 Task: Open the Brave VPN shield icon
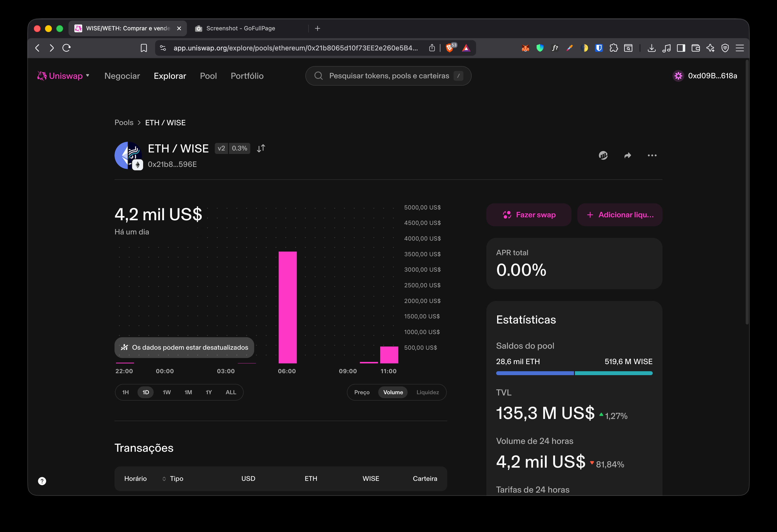click(x=725, y=48)
